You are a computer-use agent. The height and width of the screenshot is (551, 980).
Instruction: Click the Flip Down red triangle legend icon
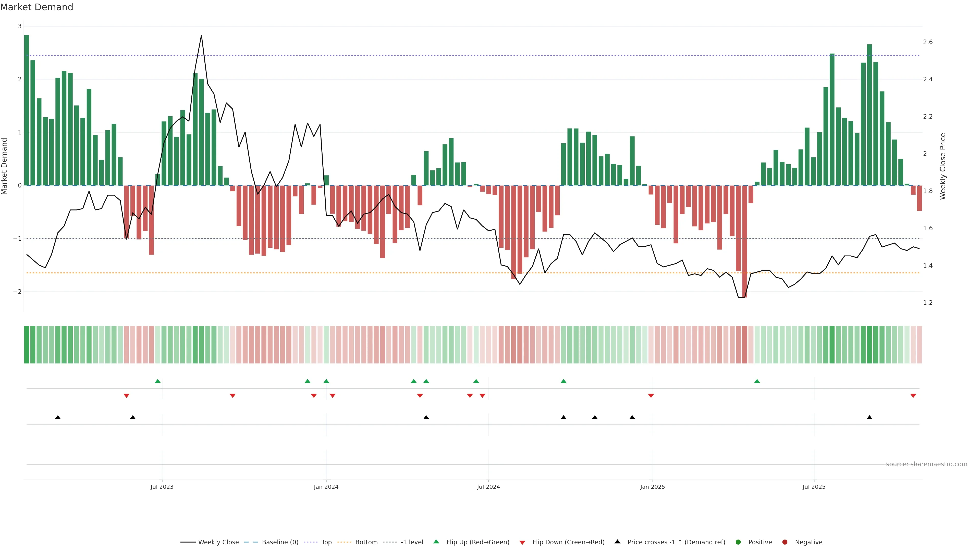pos(522,542)
